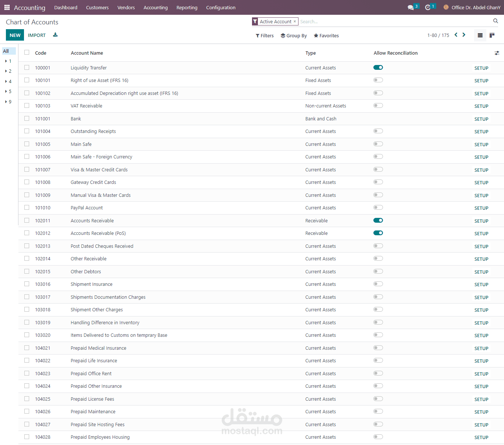This screenshot has height=445, width=504.
Task: Sort by the Account Name column header
Action: coord(87,53)
